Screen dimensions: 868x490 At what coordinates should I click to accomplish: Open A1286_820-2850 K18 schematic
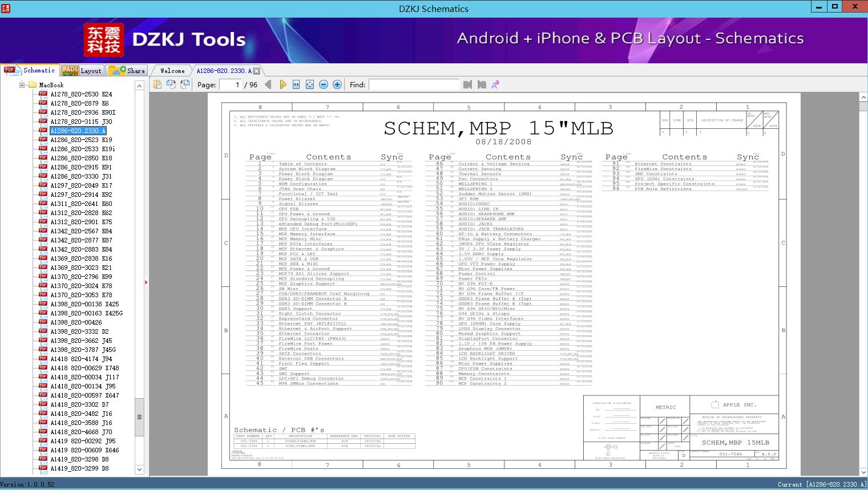pos(81,158)
